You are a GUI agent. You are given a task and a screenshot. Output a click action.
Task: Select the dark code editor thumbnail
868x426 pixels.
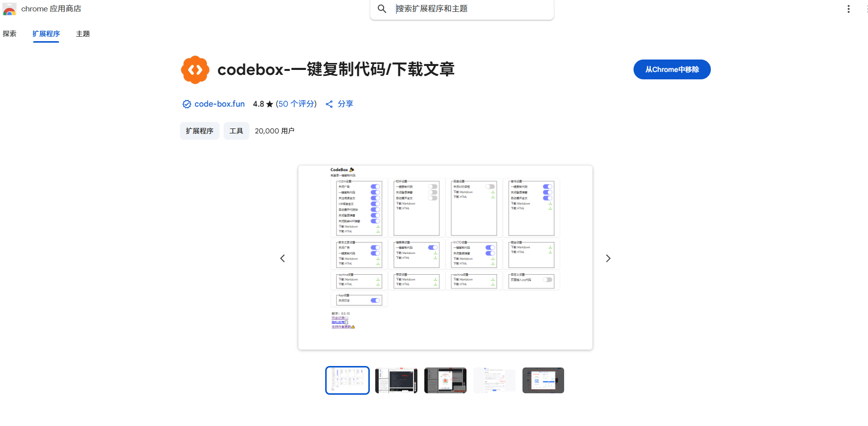[x=396, y=380]
